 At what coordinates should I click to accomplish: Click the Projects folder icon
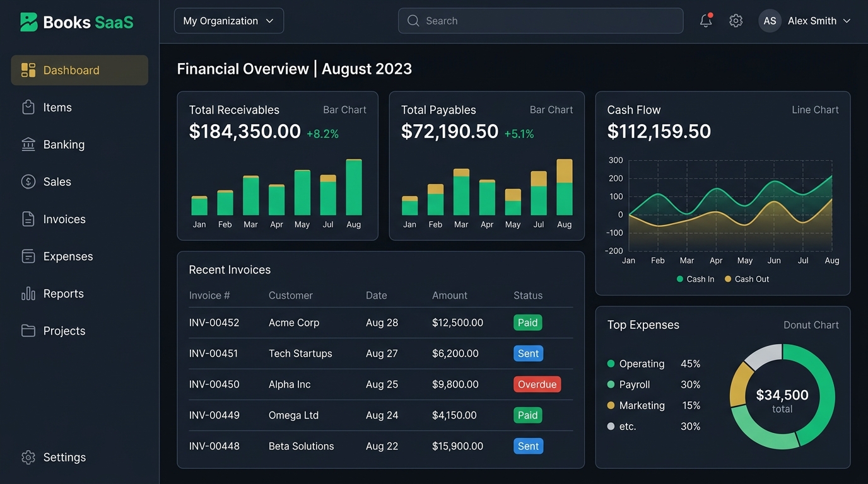click(28, 330)
